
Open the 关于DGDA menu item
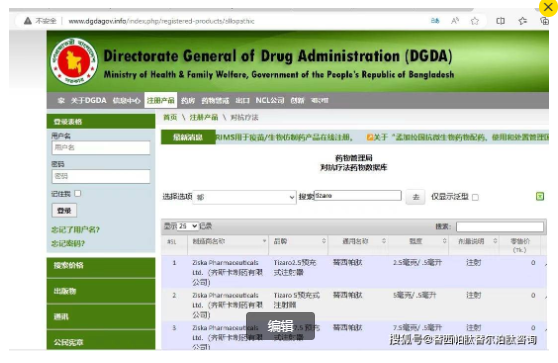(89, 100)
